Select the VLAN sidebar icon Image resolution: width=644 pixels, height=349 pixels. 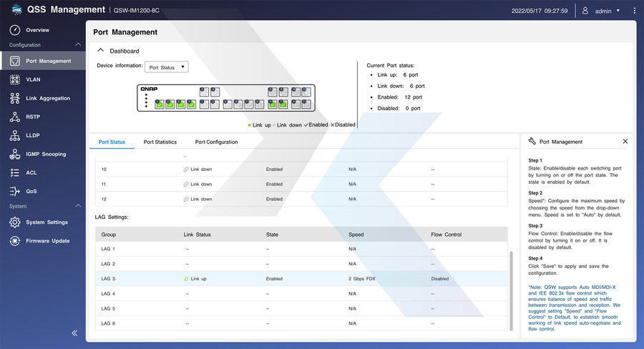pyautogui.click(x=15, y=79)
